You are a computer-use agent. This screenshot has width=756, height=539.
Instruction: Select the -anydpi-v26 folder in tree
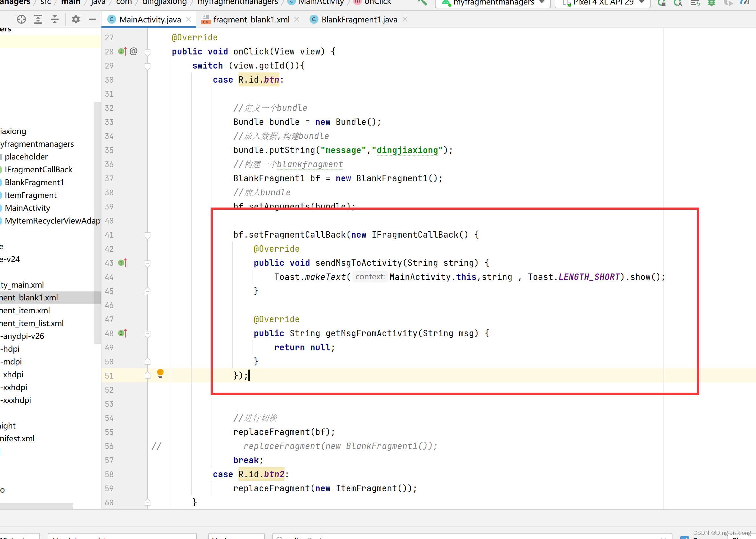click(22, 336)
